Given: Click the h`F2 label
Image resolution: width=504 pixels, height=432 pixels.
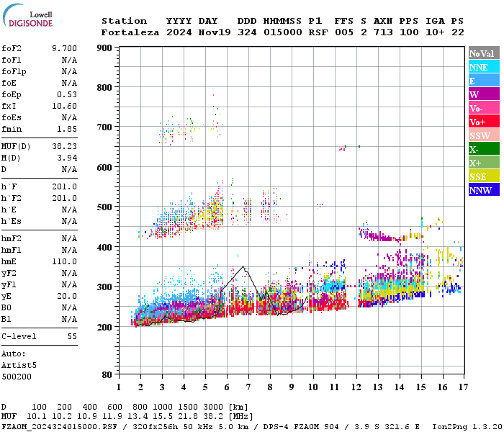Looking at the screenshot, I should (12, 198).
